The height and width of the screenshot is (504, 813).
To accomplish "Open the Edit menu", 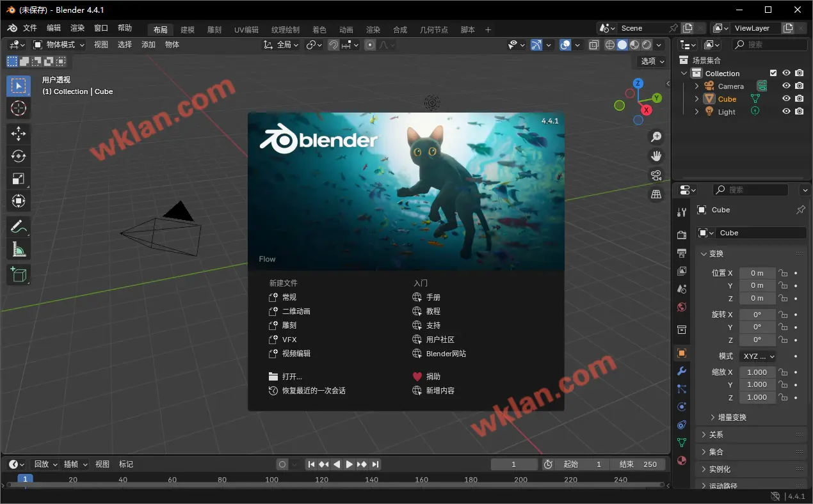I will pos(54,28).
